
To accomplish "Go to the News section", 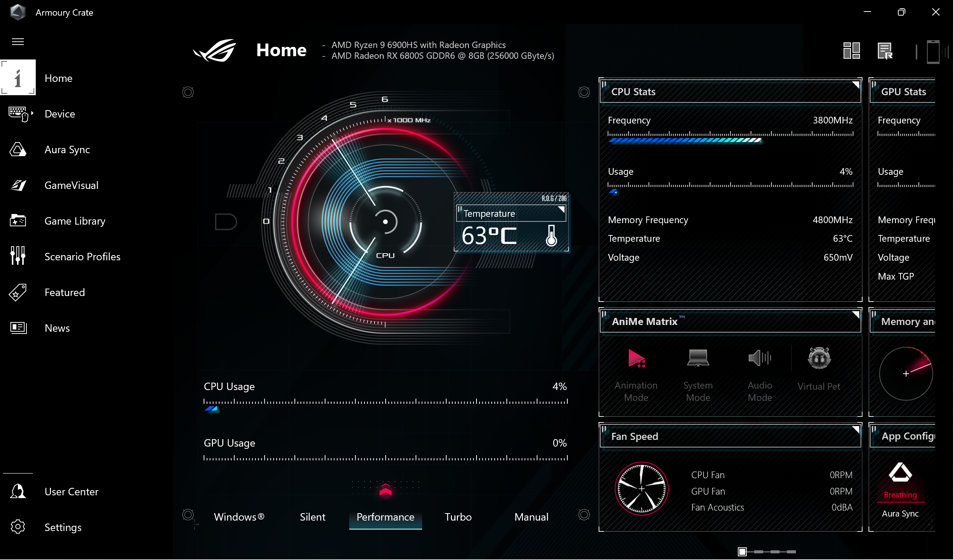I will [57, 328].
